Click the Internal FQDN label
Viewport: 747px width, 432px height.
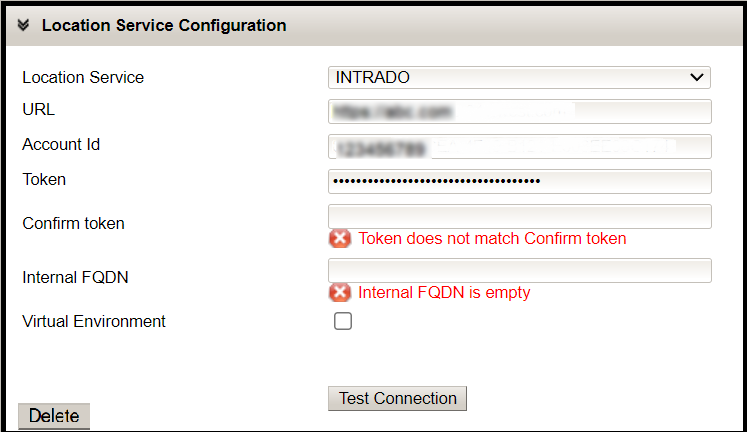75,277
